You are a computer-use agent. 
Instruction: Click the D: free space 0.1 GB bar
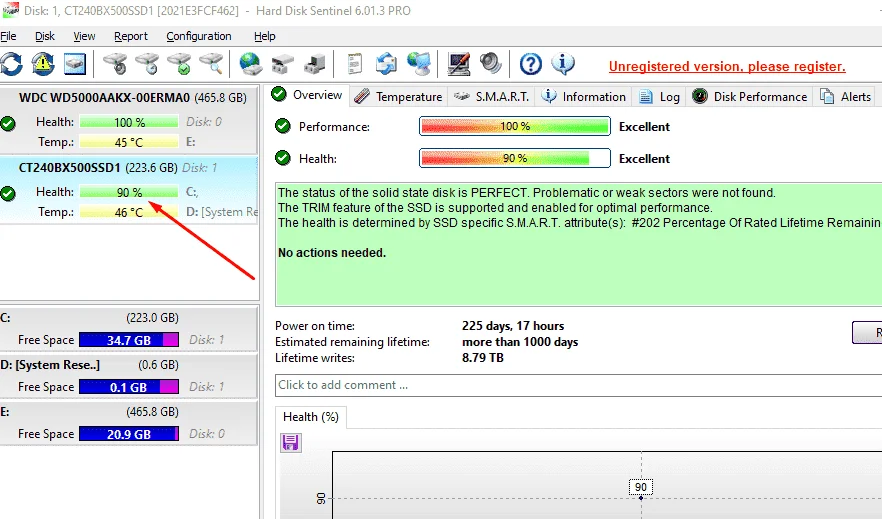click(x=129, y=387)
